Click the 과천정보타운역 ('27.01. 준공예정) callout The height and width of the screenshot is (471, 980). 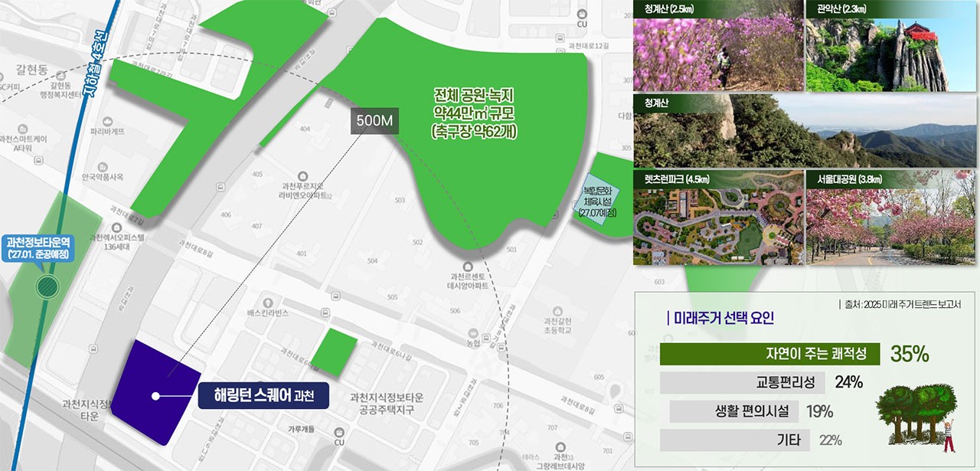[38, 247]
